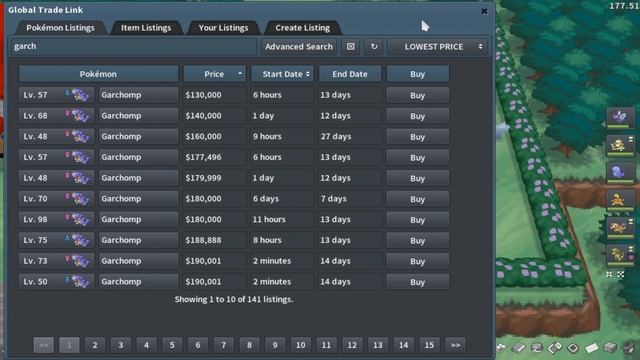Viewport: 640px width, 360px height.
Task: Jump to page 8 of listings
Action: pyautogui.click(x=249, y=345)
